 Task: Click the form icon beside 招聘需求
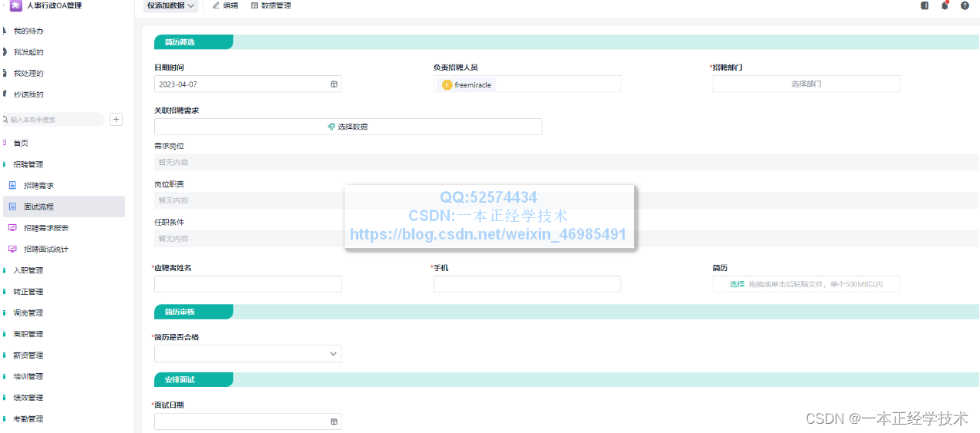point(12,186)
